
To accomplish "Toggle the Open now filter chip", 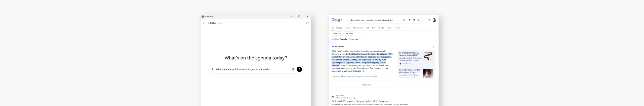I will [x=337, y=33].
